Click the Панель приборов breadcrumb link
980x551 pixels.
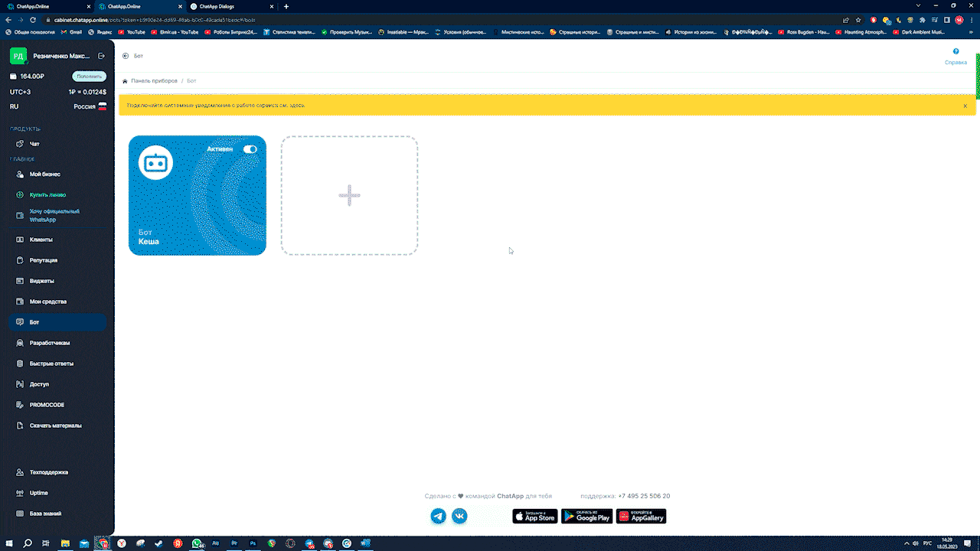tap(154, 81)
